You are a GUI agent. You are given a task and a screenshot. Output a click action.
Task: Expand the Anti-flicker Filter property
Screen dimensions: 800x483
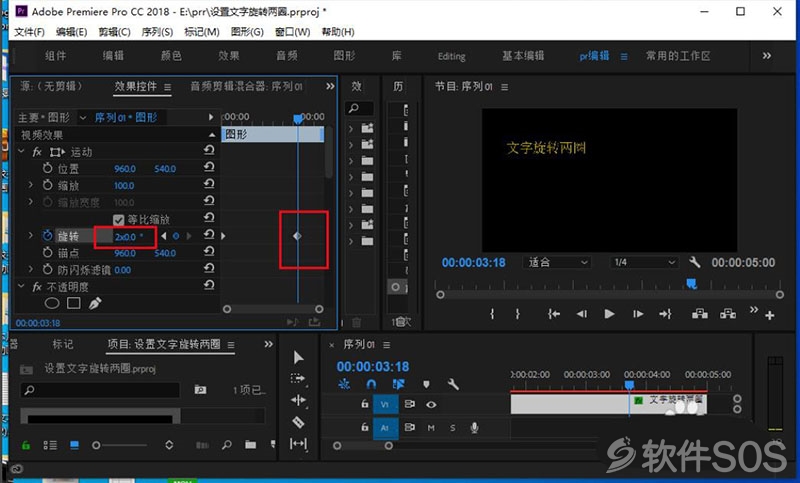31,269
